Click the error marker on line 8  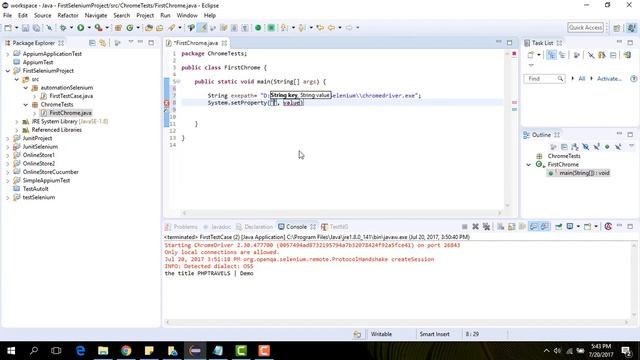167,103
